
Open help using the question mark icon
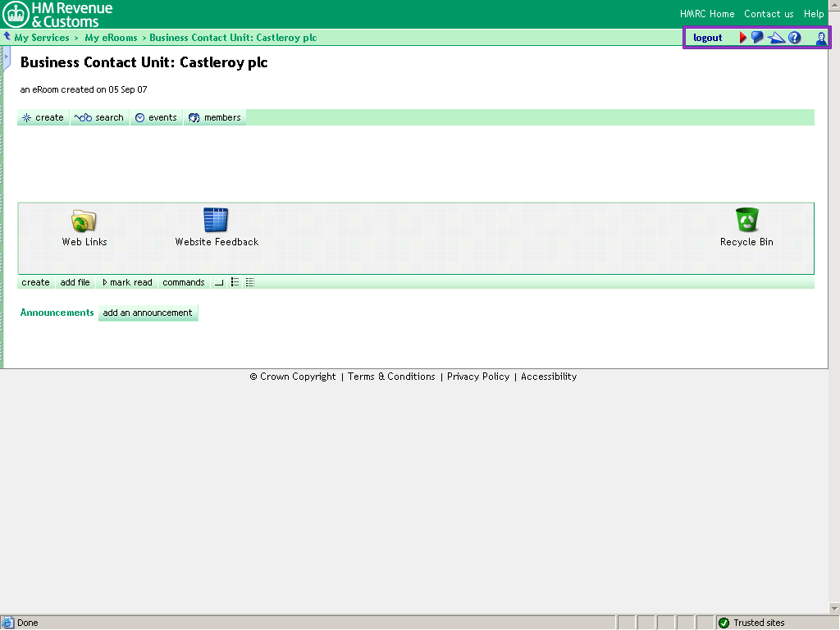click(x=796, y=37)
